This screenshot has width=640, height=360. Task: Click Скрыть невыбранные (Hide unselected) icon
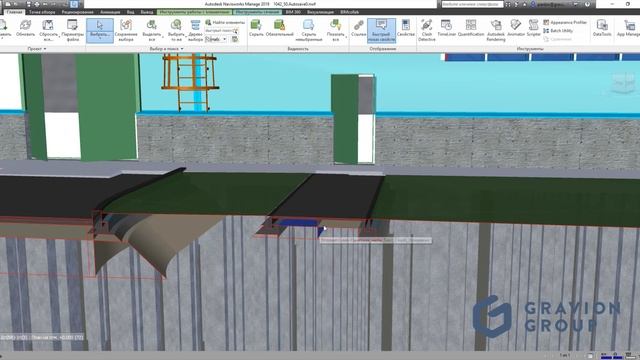[x=308, y=25]
